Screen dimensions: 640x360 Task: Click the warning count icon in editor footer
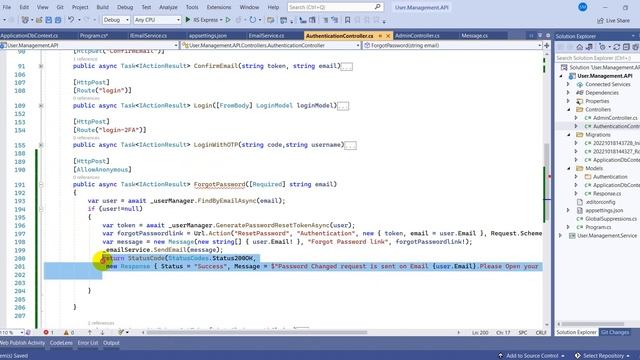66,332
